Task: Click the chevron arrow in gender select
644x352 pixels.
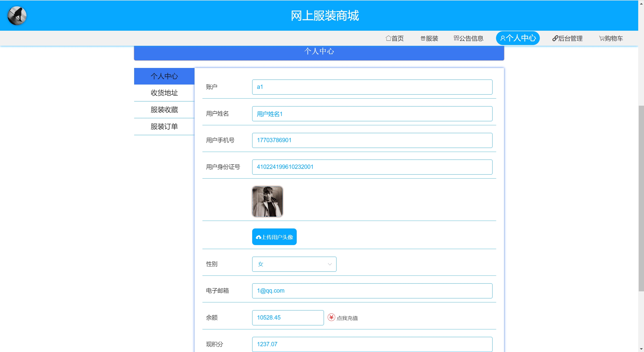Action: [x=330, y=264]
